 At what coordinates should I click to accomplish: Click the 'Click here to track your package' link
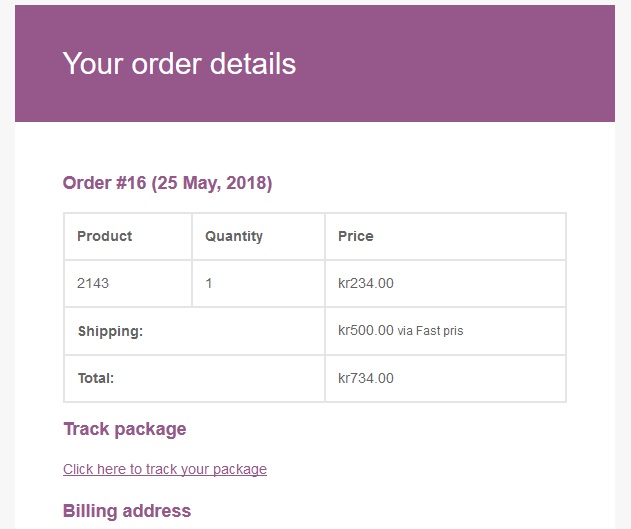click(x=165, y=469)
